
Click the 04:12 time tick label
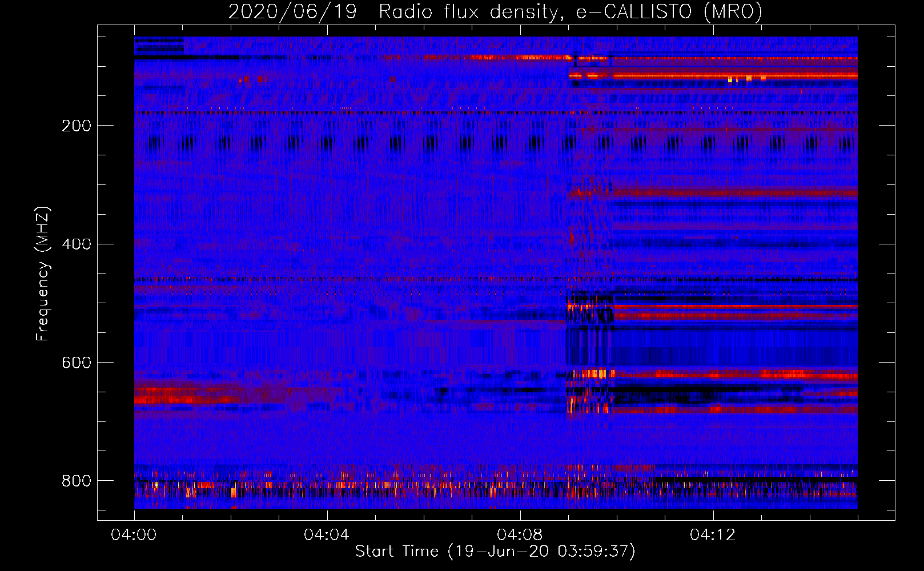point(713,535)
